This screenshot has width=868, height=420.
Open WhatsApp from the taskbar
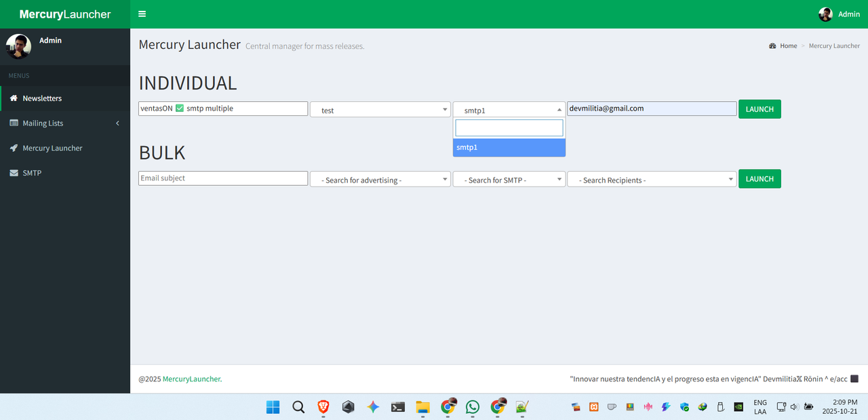[473, 407]
